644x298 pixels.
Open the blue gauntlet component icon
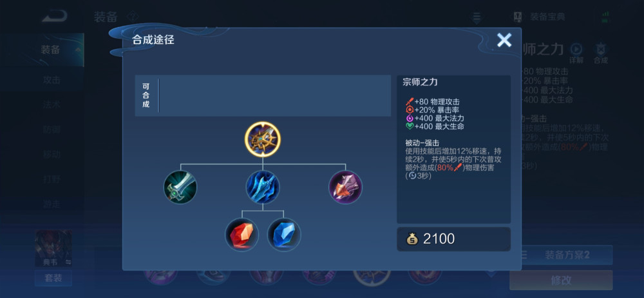[263, 187]
